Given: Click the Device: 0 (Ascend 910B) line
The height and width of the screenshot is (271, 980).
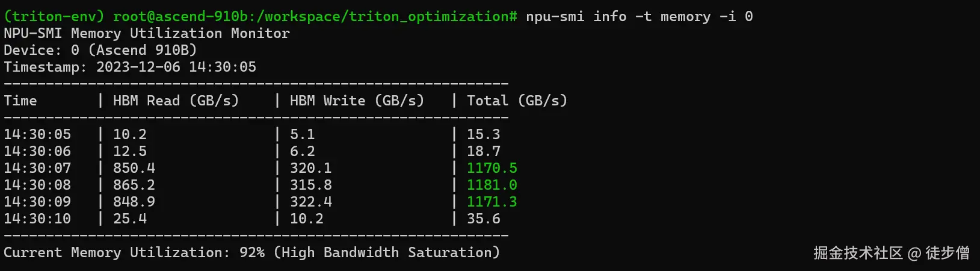Looking at the screenshot, I should tap(100, 50).
